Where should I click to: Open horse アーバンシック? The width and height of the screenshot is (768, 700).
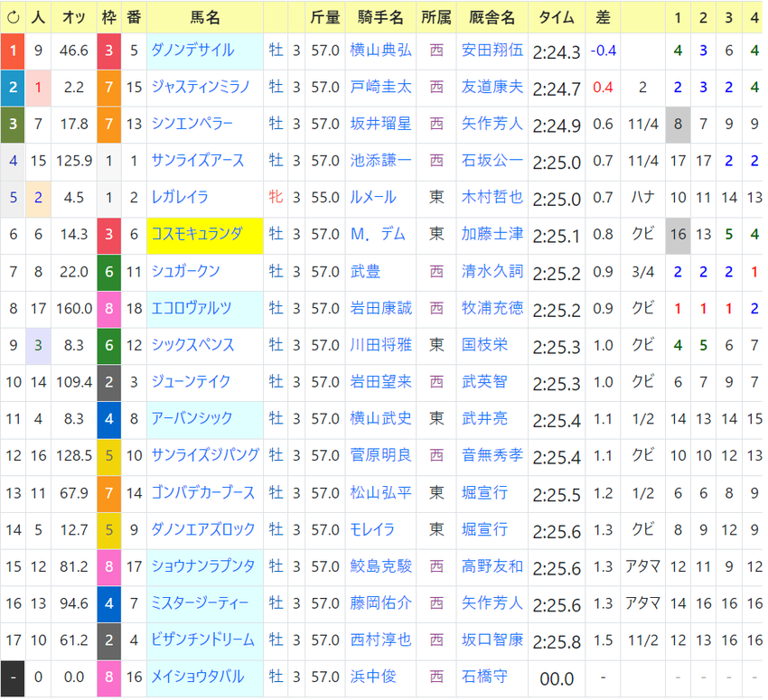(192, 418)
